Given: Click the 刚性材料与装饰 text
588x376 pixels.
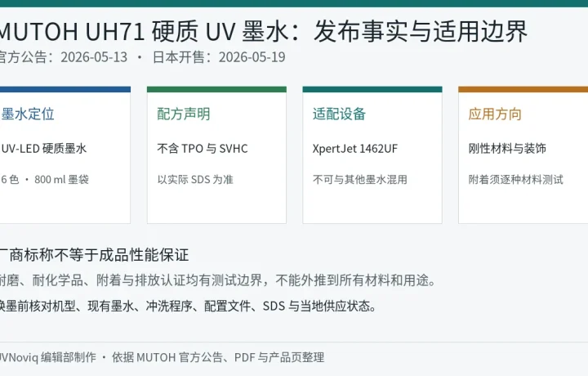Looking at the screenshot, I should [x=507, y=149].
